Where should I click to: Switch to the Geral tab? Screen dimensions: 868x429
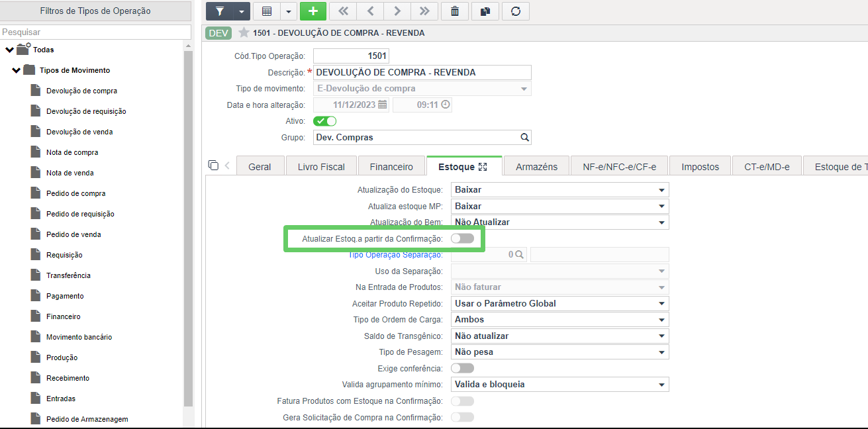click(260, 166)
